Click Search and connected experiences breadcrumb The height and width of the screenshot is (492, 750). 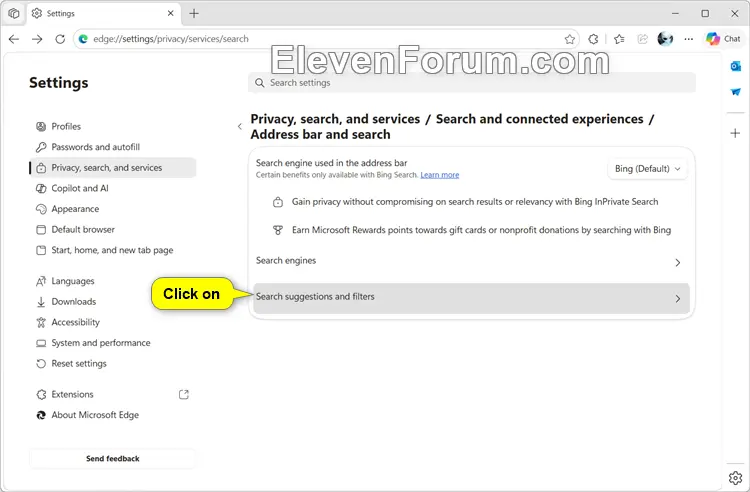click(540, 119)
